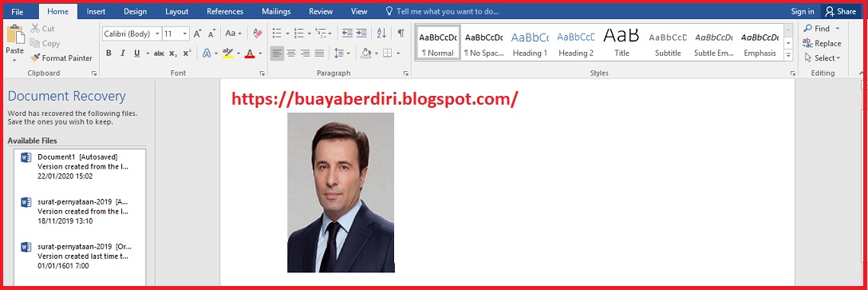Apply subscript formatting
868x290 pixels.
pos(173,54)
